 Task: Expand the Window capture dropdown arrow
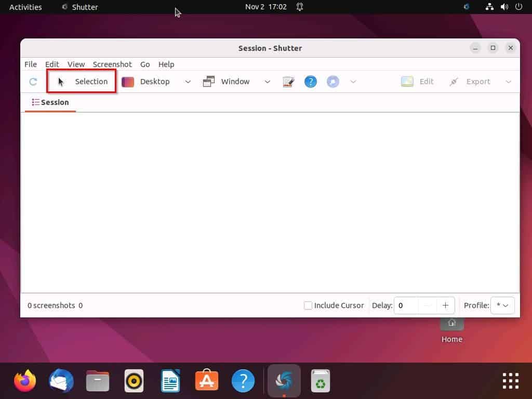point(268,82)
